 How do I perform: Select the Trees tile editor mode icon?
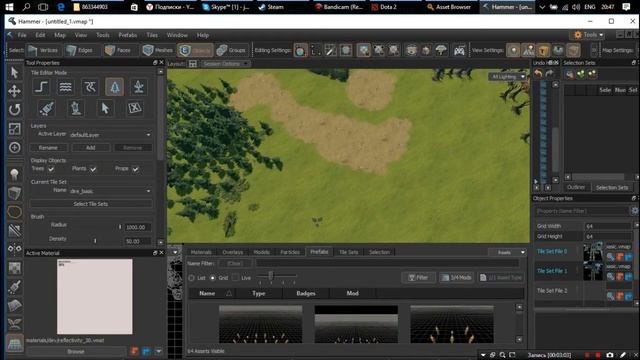coord(115,87)
